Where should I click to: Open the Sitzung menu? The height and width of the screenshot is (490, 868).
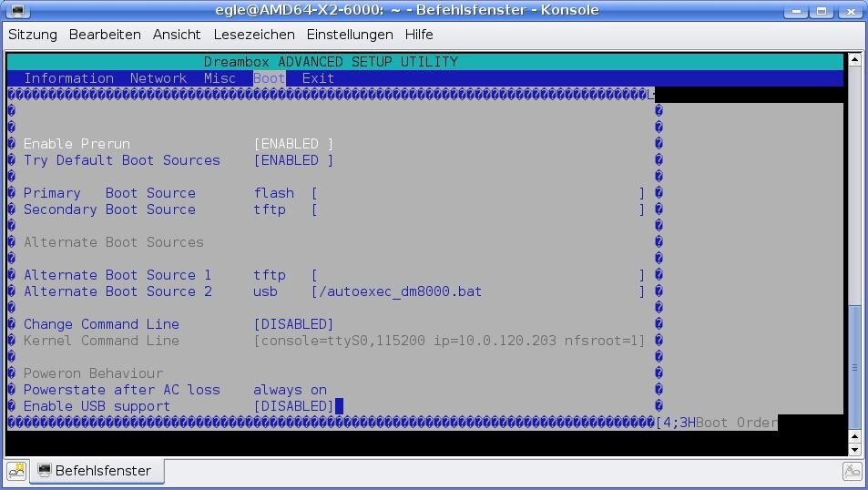point(33,35)
